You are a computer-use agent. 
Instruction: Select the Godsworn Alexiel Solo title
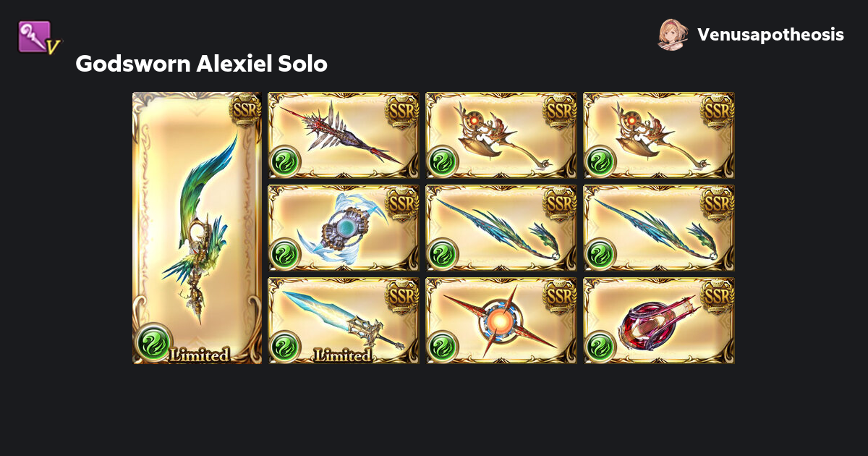point(201,64)
